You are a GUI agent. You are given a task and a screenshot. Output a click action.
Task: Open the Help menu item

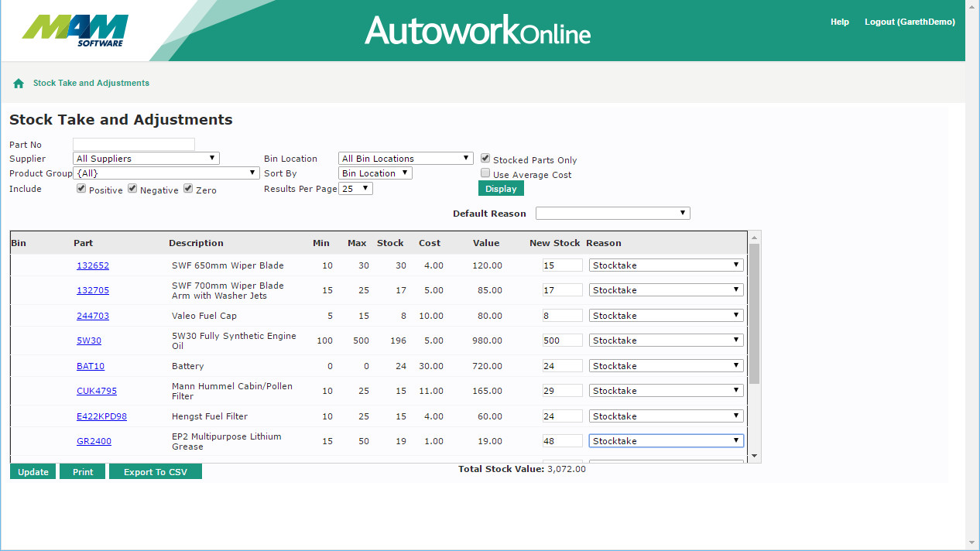point(840,22)
